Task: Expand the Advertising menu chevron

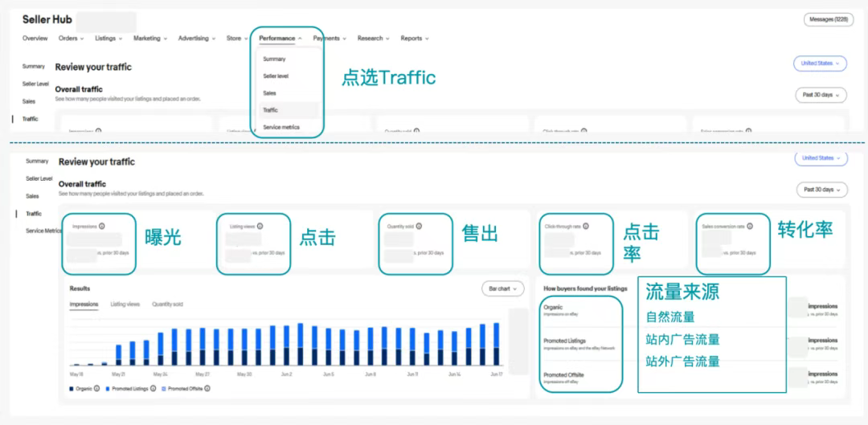Action: pos(214,39)
